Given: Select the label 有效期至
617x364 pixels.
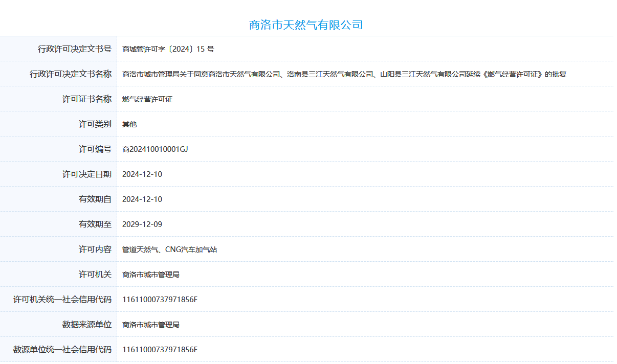Looking at the screenshot, I should 95,224.
